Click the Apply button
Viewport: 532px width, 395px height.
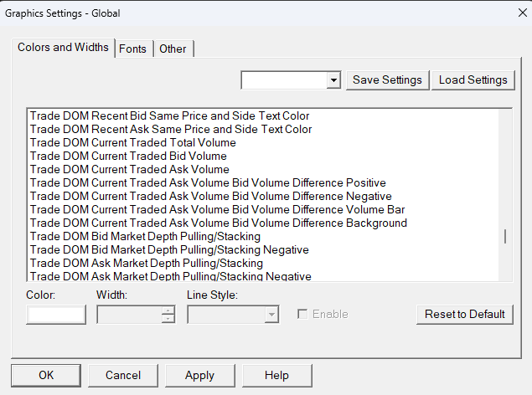point(199,375)
